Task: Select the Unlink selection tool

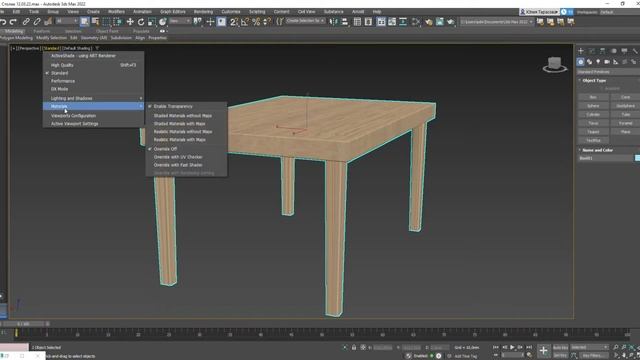Action: [x=37, y=22]
